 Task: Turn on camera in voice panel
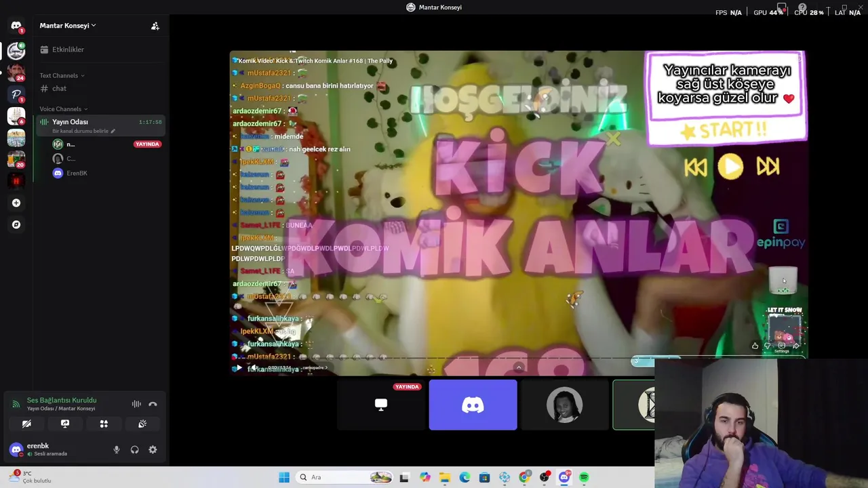pyautogui.click(x=26, y=424)
